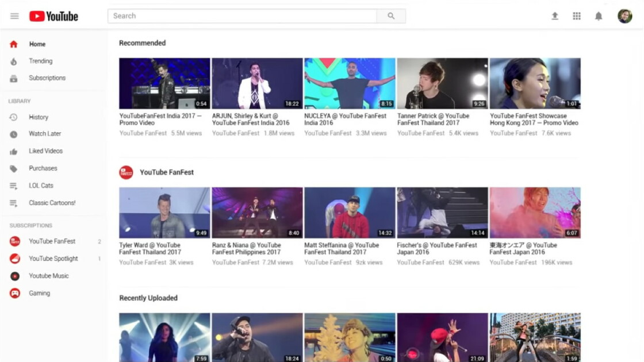This screenshot has width=644, height=362.
Task: Click the Watch Later clock icon
Action: (x=14, y=134)
